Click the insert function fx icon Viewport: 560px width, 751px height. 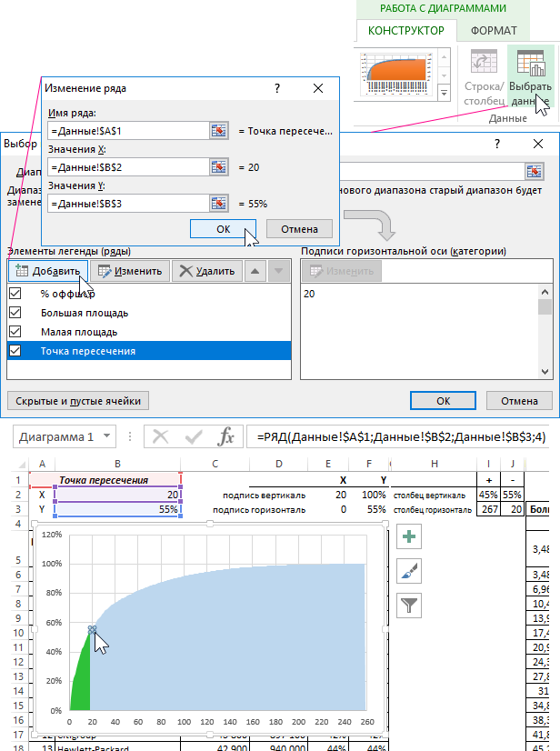(x=225, y=437)
